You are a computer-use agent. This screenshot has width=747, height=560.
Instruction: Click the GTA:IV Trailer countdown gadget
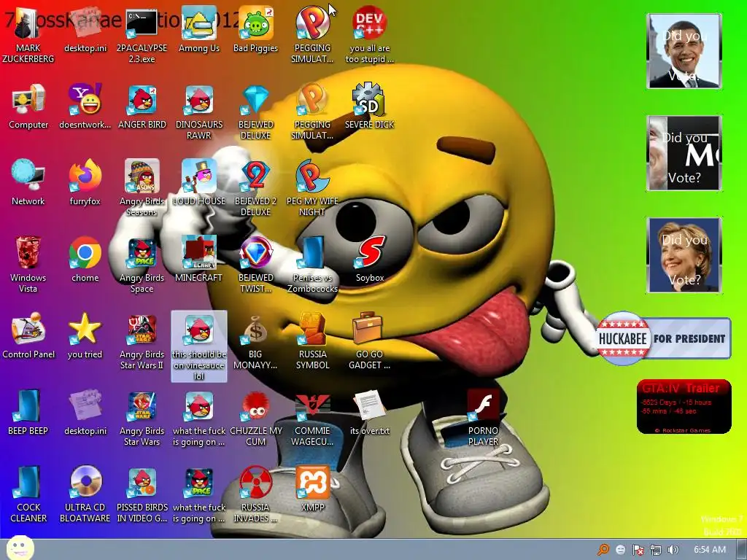[x=684, y=406]
